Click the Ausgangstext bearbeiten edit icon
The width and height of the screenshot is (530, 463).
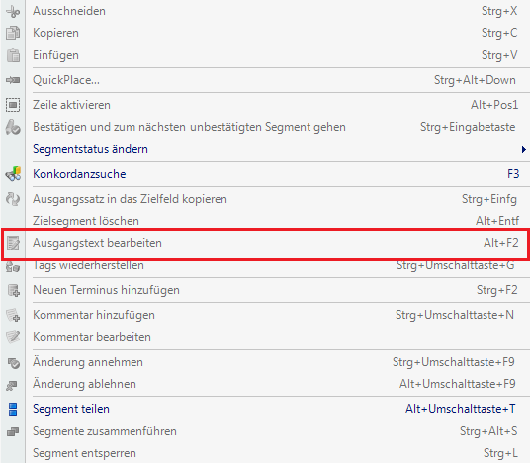point(13,243)
